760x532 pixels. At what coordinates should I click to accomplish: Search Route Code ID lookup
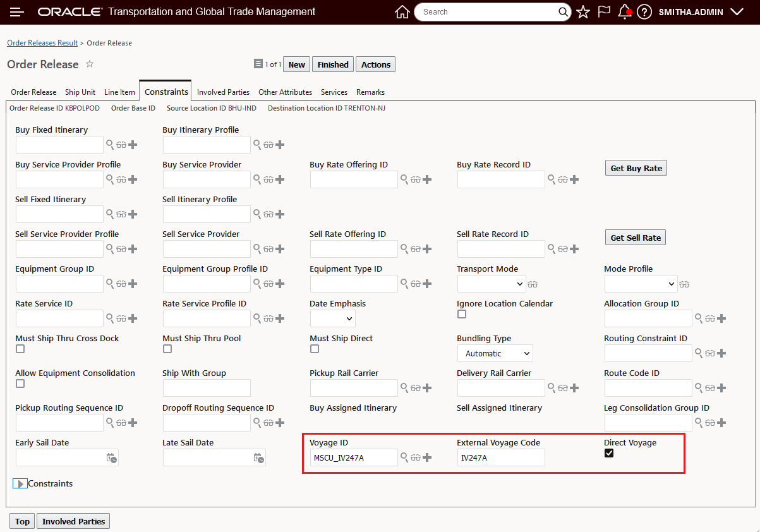coord(699,388)
